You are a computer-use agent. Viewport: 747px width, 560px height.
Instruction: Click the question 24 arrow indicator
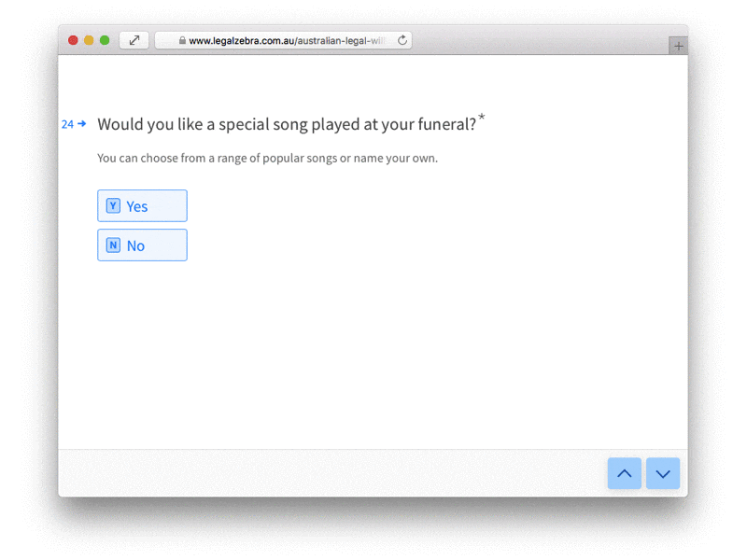82,124
